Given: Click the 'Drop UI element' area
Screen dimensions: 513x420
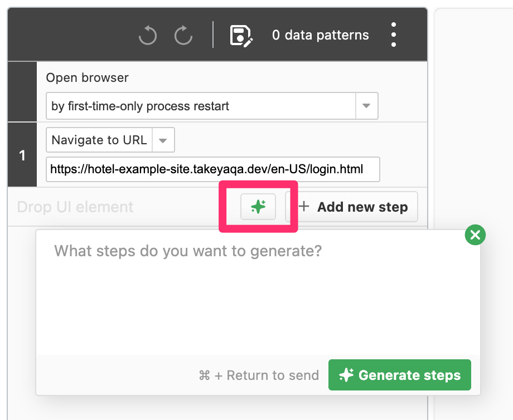Looking at the screenshot, I should (75, 207).
